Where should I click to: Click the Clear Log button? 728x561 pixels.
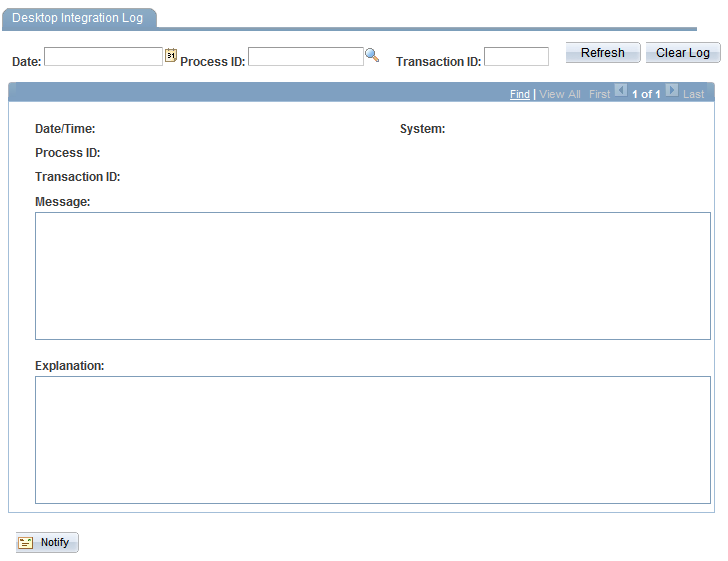click(x=682, y=52)
